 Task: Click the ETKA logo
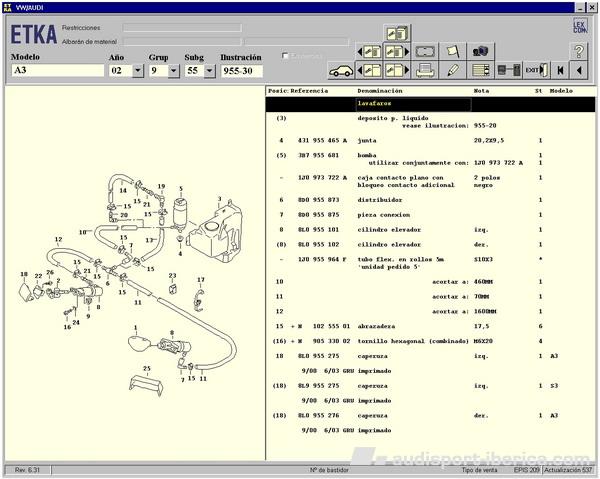click(34, 35)
